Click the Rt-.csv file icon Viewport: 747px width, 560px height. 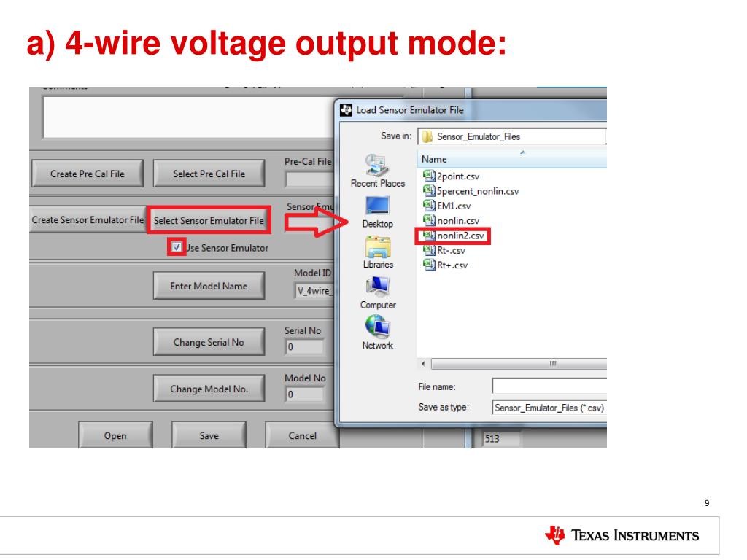click(429, 250)
